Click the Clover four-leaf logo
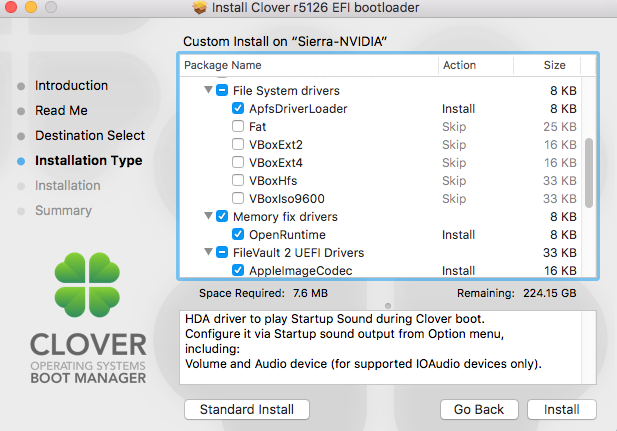Image resolution: width=617 pixels, height=431 pixels. (x=87, y=285)
